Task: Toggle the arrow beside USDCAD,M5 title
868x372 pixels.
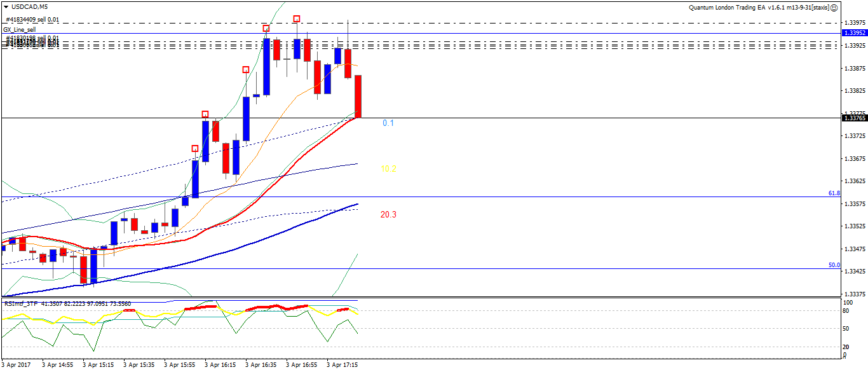Action: click(x=6, y=6)
